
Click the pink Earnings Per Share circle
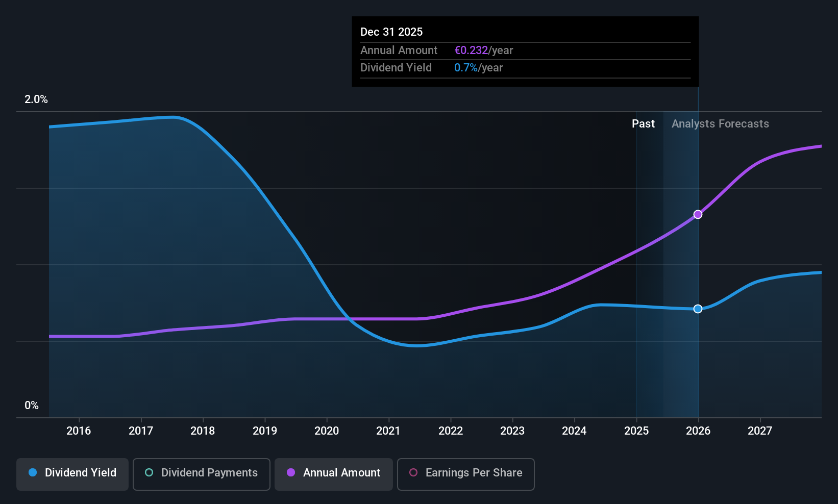coord(413,472)
